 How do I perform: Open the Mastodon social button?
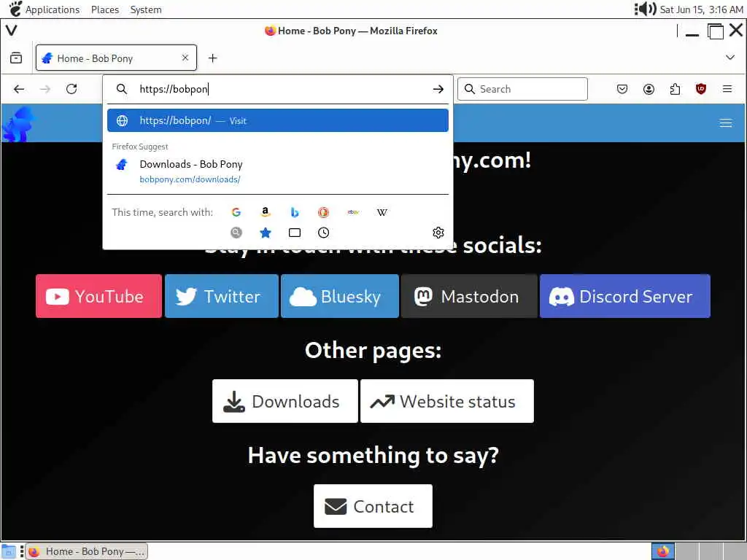coord(469,296)
